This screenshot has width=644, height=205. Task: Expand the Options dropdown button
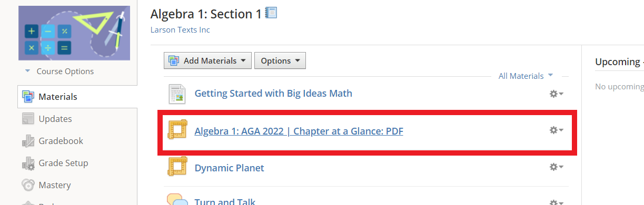coord(280,60)
